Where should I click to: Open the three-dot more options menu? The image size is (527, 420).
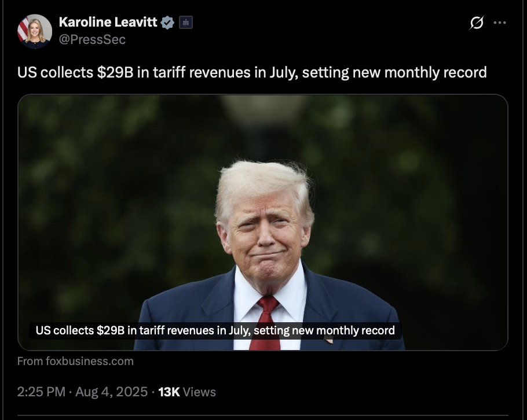(x=500, y=23)
